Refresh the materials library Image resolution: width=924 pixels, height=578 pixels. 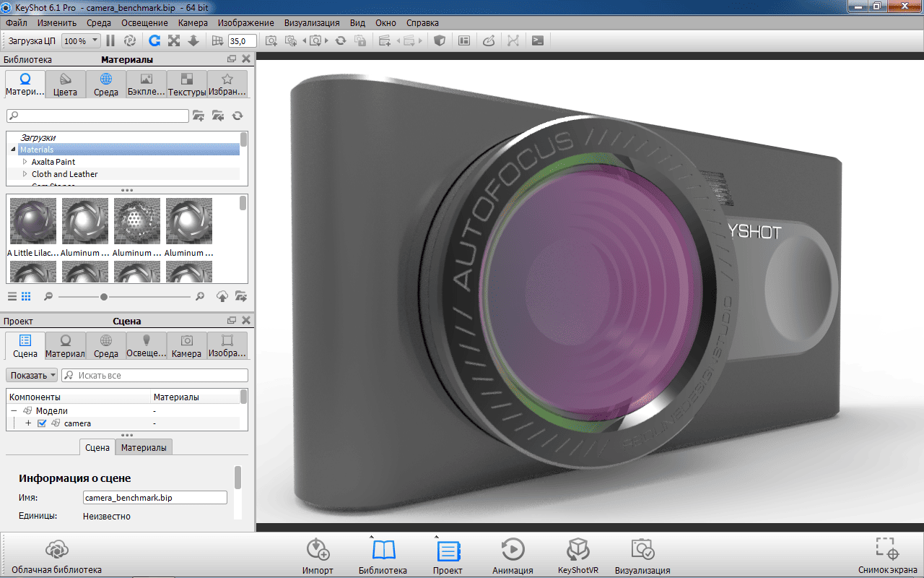pos(237,116)
